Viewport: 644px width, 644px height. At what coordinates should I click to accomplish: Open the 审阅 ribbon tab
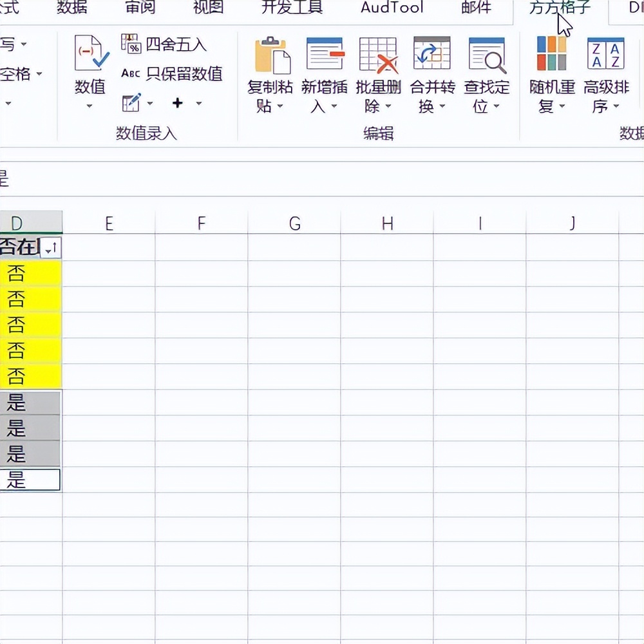[140, 7]
